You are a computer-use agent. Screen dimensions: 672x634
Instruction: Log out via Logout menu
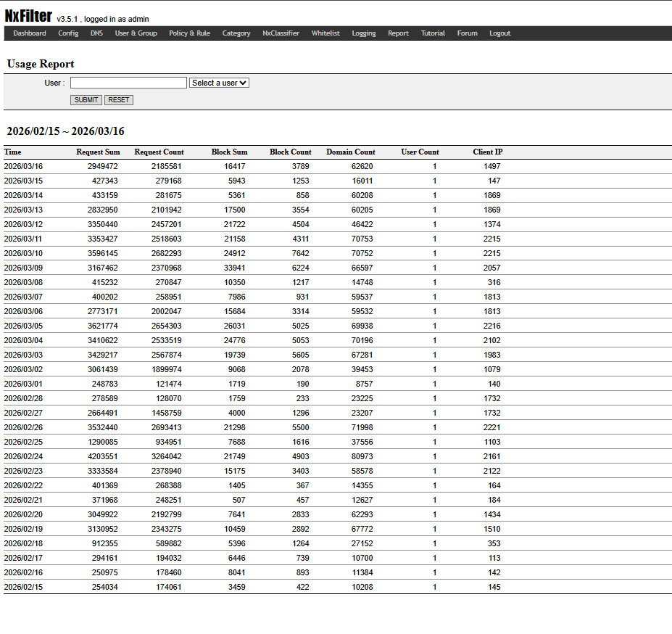tap(499, 33)
